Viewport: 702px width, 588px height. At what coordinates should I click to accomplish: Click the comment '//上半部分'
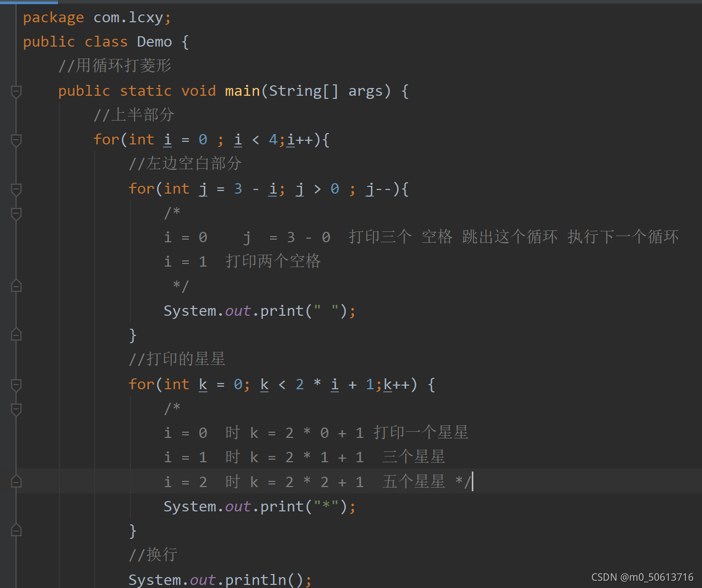[134, 115]
